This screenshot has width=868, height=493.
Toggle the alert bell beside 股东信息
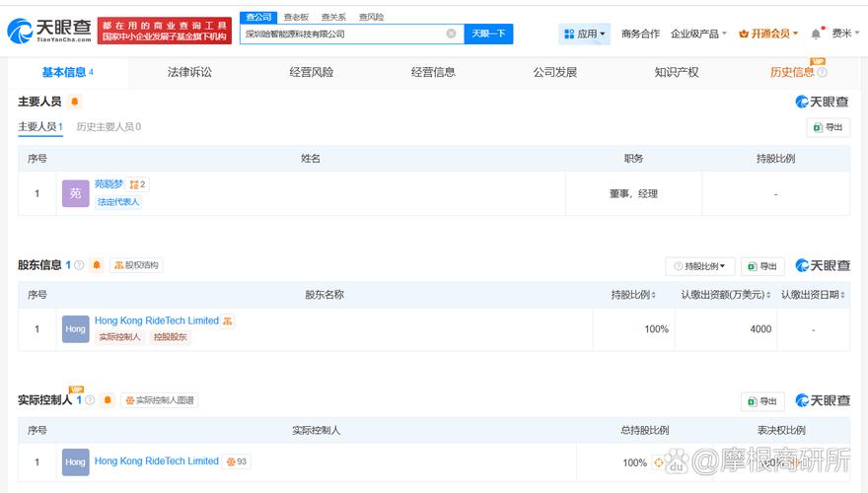tap(97, 265)
